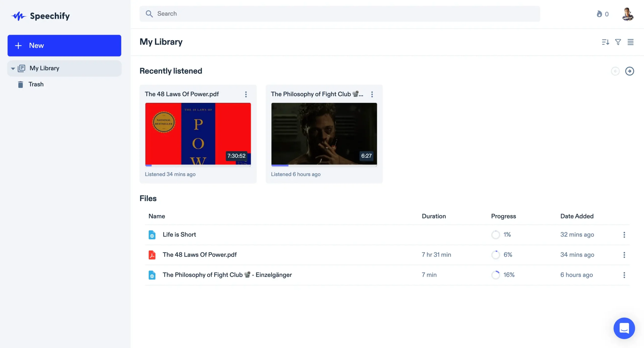
Task: Click the Fight Club card title
Action: [317, 94]
